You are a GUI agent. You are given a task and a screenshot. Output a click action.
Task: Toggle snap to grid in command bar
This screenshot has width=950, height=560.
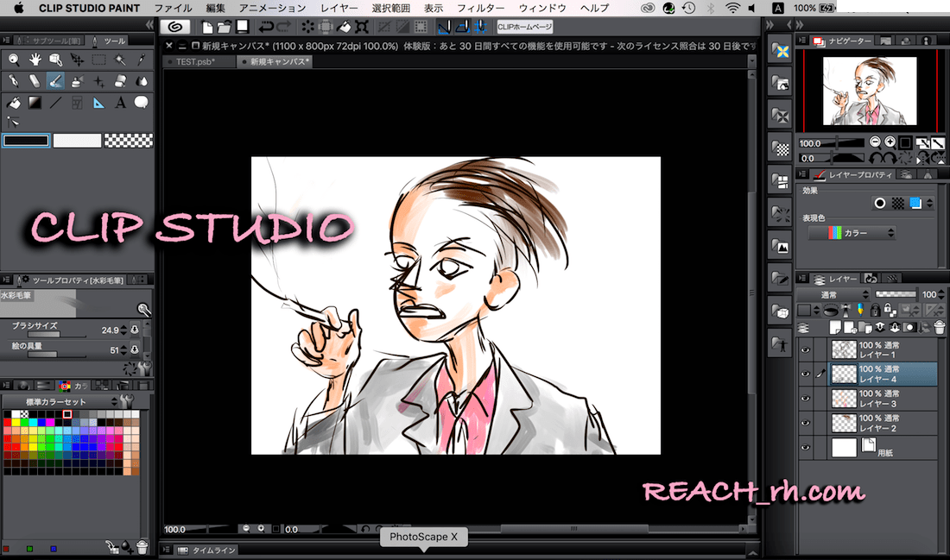480,27
